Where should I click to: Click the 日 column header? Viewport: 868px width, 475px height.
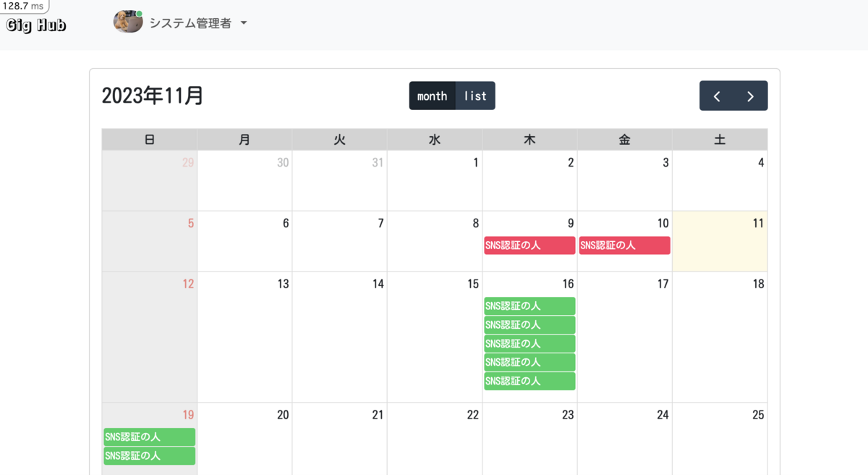coord(150,140)
